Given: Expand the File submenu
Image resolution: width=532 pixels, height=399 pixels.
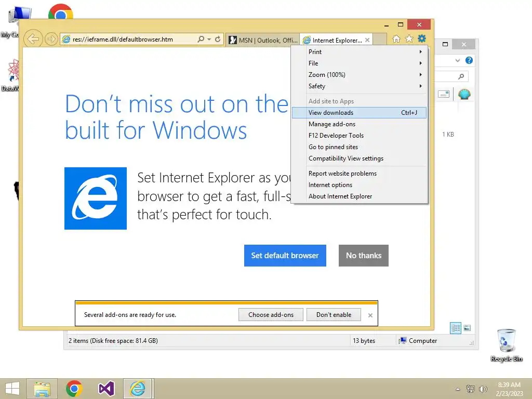Looking at the screenshot, I should pos(359,63).
